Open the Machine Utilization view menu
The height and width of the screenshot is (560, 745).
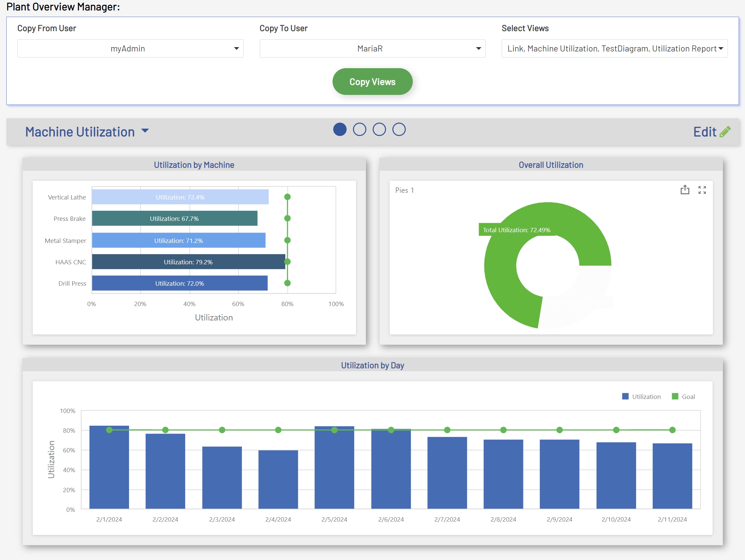[x=145, y=131]
